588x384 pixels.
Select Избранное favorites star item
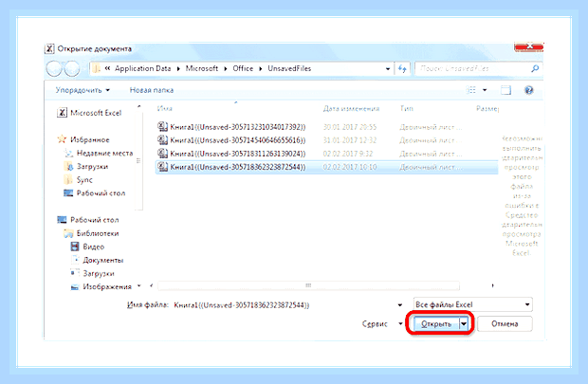[83, 139]
